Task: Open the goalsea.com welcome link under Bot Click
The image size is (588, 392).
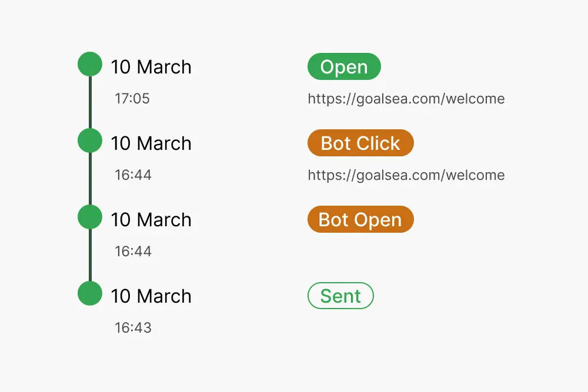Action: click(405, 175)
